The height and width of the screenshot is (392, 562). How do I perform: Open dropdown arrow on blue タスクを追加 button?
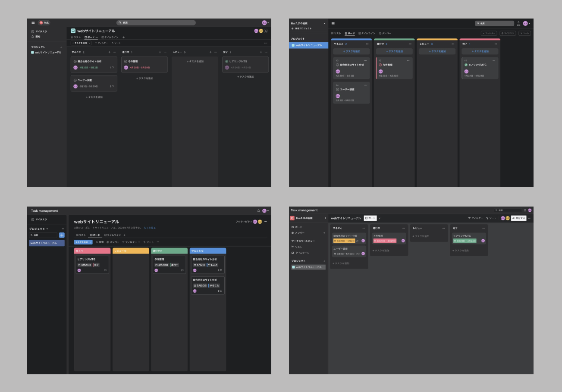(x=91, y=242)
